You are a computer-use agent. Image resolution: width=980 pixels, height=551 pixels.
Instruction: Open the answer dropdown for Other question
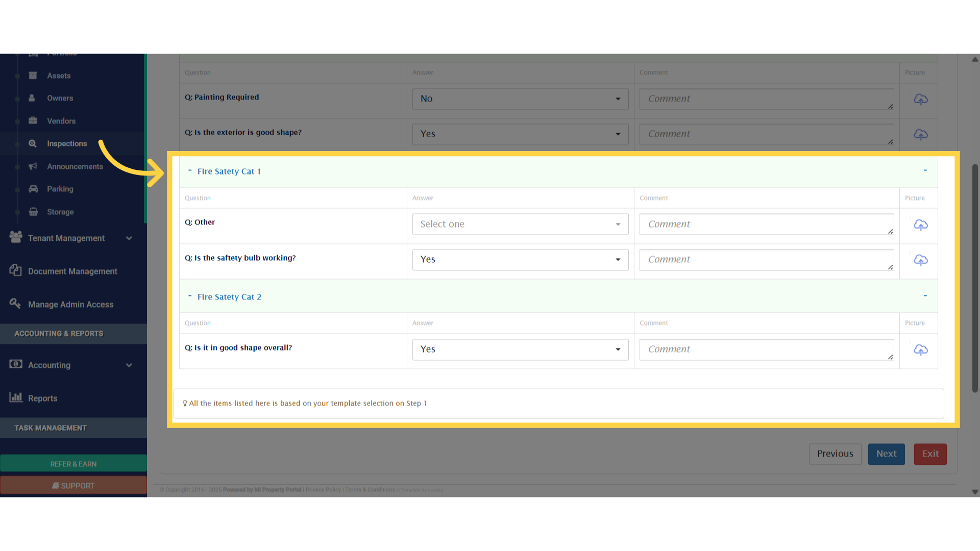point(520,224)
